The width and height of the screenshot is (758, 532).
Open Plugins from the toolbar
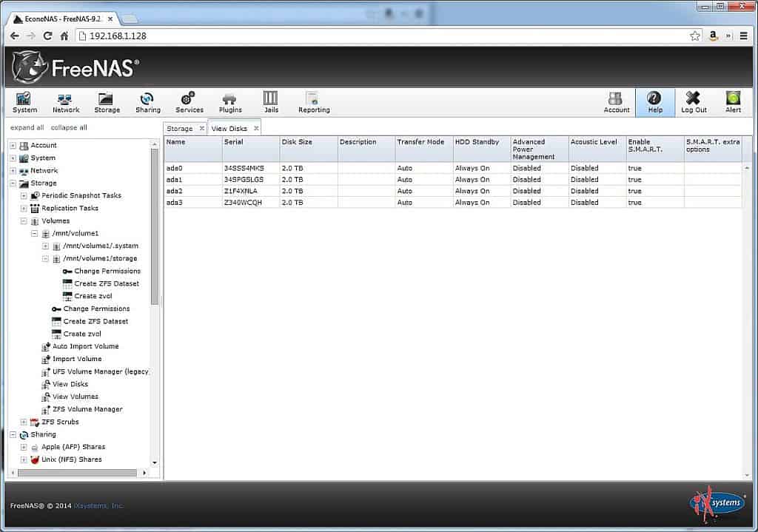tap(230, 102)
